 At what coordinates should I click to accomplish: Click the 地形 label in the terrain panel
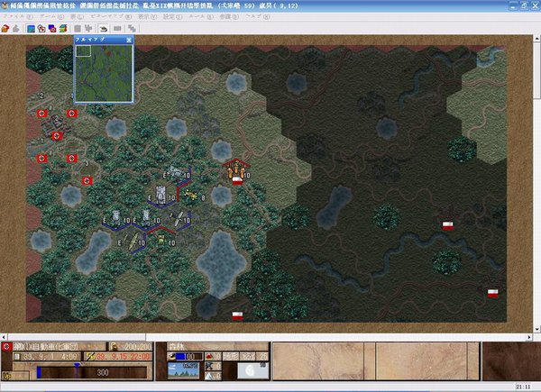pos(229,356)
